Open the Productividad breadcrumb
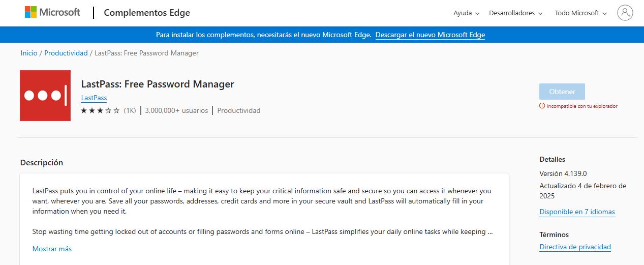 point(66,53)
